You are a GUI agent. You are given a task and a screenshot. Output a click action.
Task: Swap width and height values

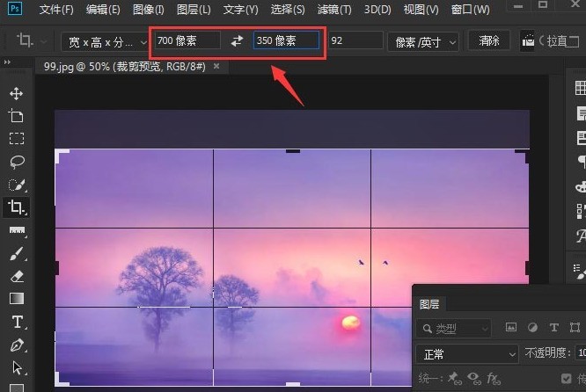(x=237, y=40)
